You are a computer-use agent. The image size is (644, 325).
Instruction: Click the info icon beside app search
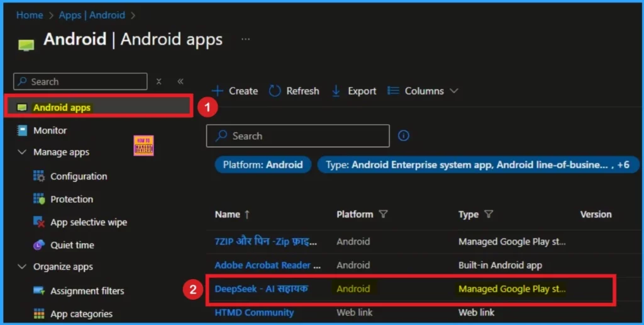click(403, 136)
